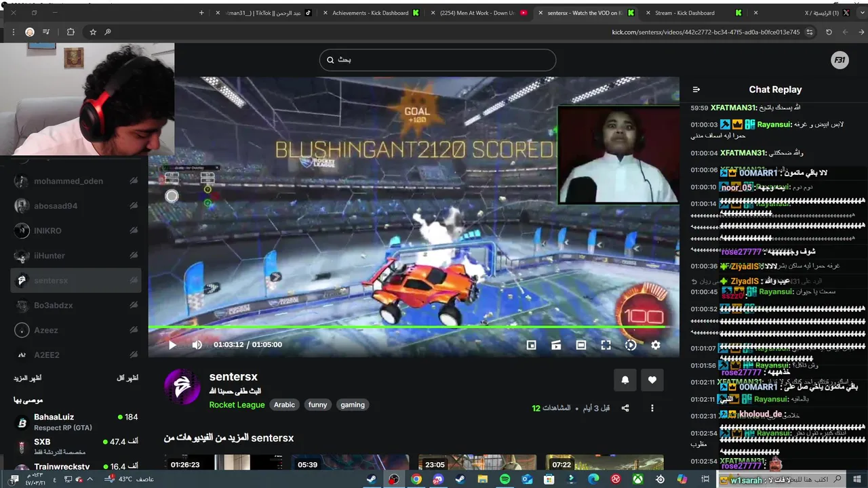Screen dimensions: 868x488
Task: Open the sentersx channel avatar
Action: click(182, 387)
